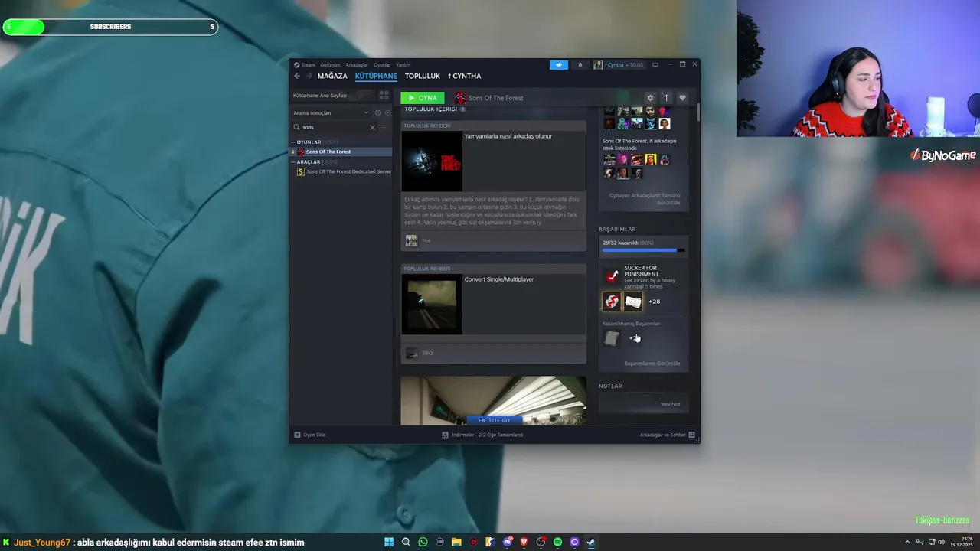The image size is (980, 551).
Task: Open the taskbar clock showing 23:26
Action: pos(960,542)
